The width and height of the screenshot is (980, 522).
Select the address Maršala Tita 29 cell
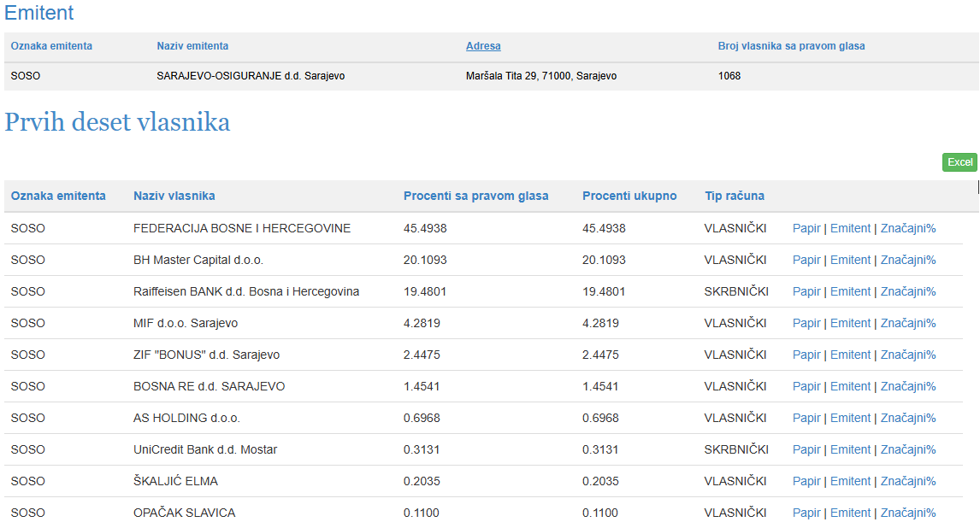541,76
